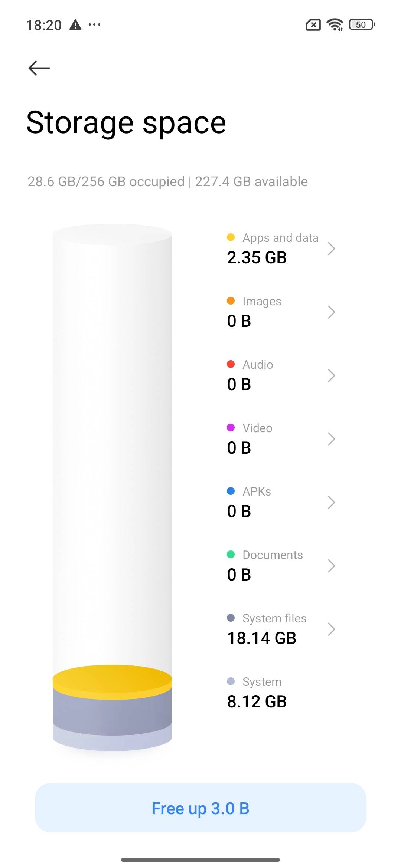401x868 pixels.
Task: Tap the Wi-Fi status icon
Action: (x=335, y=25)
